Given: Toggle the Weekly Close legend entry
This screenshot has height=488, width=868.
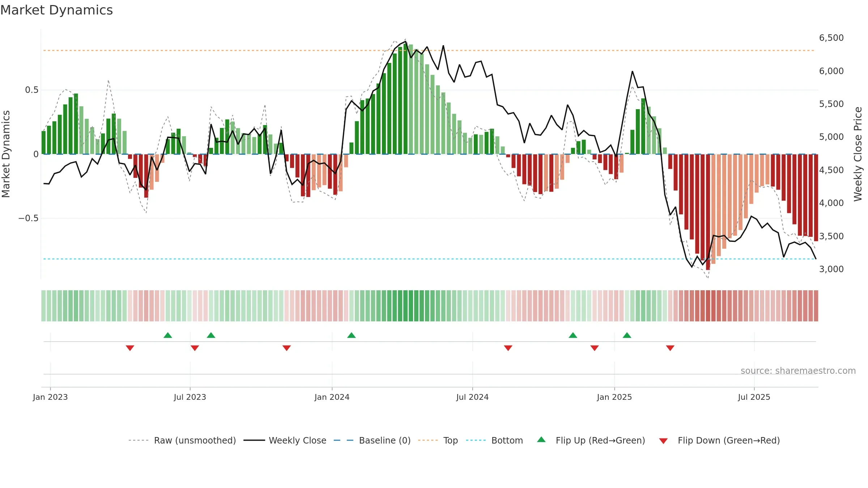Looking at the screenshot, I should pos(297,440).
